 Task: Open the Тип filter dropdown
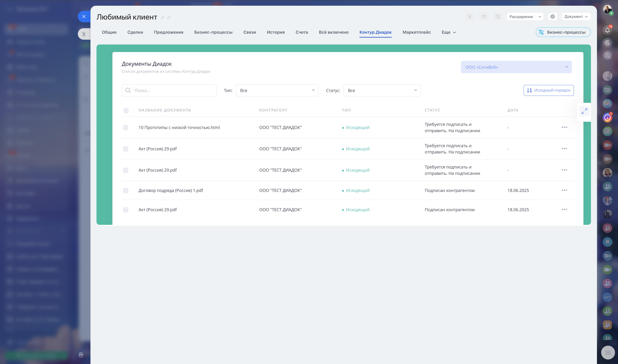(277, 90)
